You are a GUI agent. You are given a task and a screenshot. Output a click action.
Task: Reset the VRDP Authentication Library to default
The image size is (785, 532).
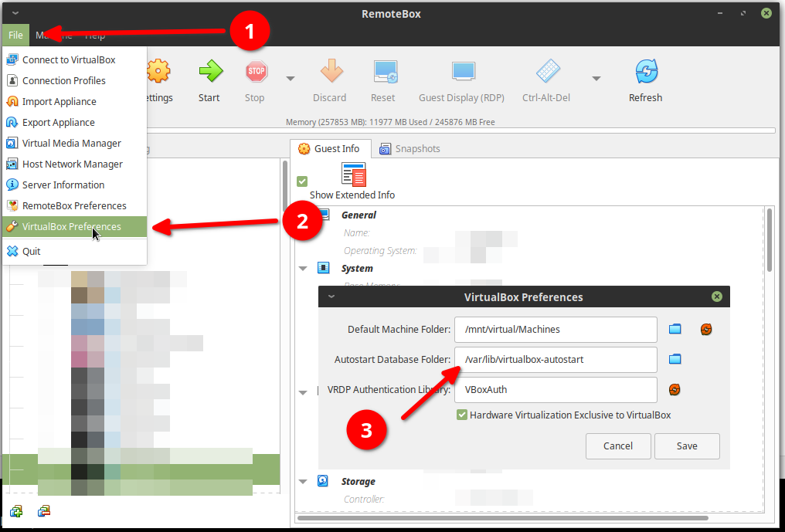(x=675, y=390)
